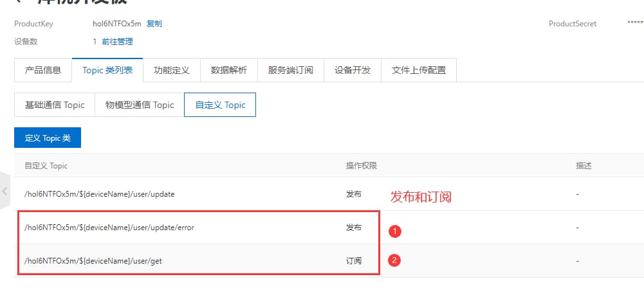This screenshot has width=644, height=288.
Task: Go to the 数据解析 tab
Action: 228,70
